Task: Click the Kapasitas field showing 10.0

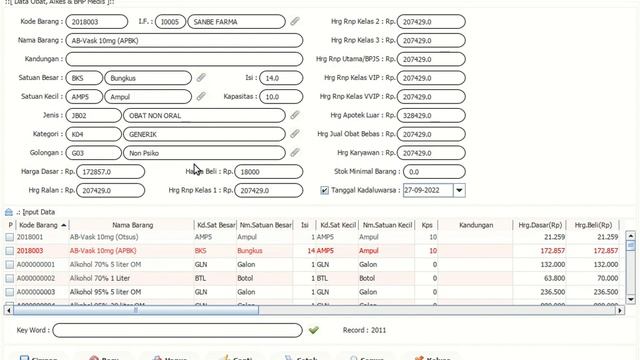Action: (x=281, y=97)
